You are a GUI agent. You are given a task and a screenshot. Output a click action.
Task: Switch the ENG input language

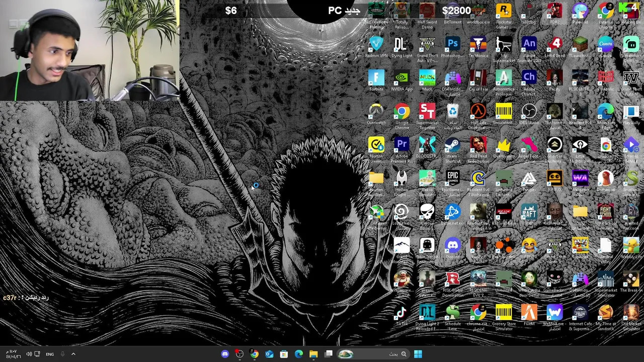[x=50, y=354]
